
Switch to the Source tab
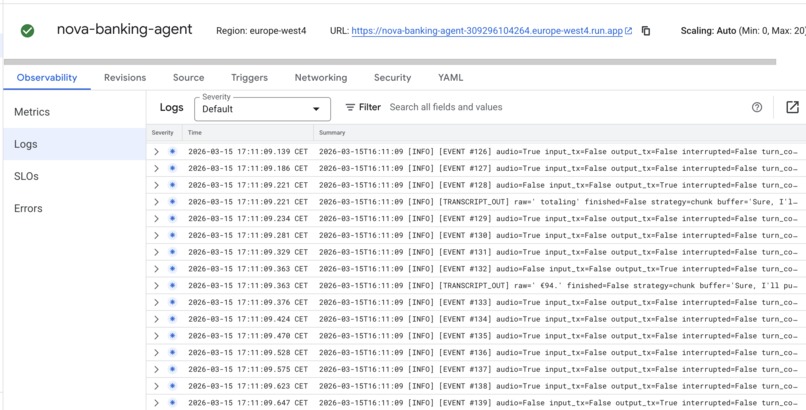[189, 78]
